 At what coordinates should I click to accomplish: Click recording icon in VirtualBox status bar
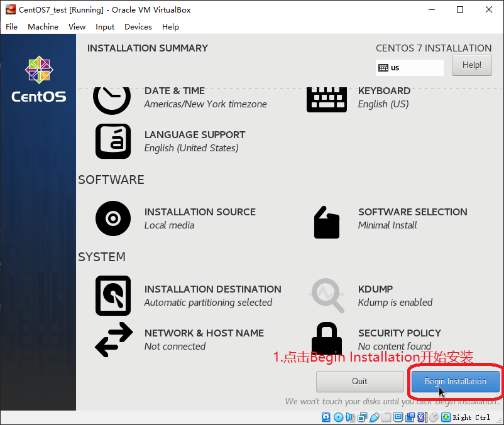410,417
